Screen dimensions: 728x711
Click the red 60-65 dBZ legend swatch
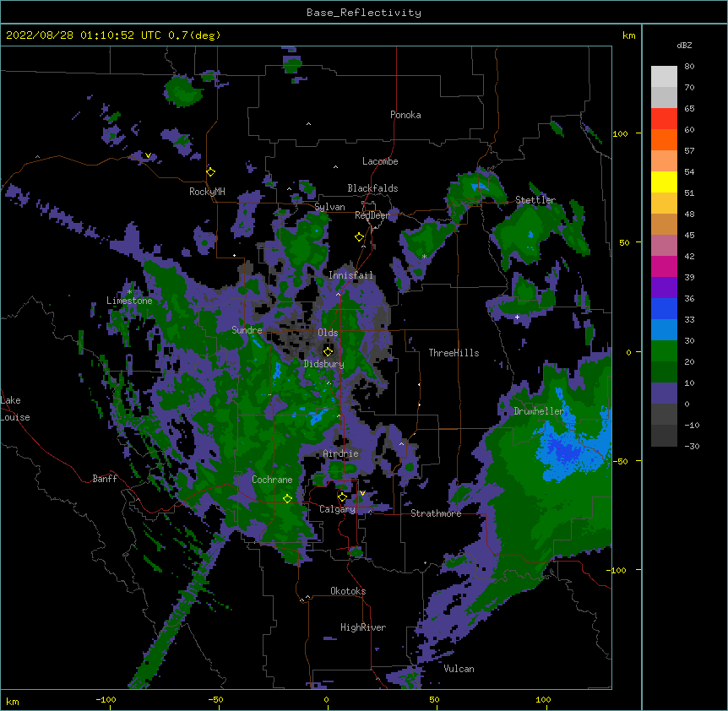click(664, 119)
